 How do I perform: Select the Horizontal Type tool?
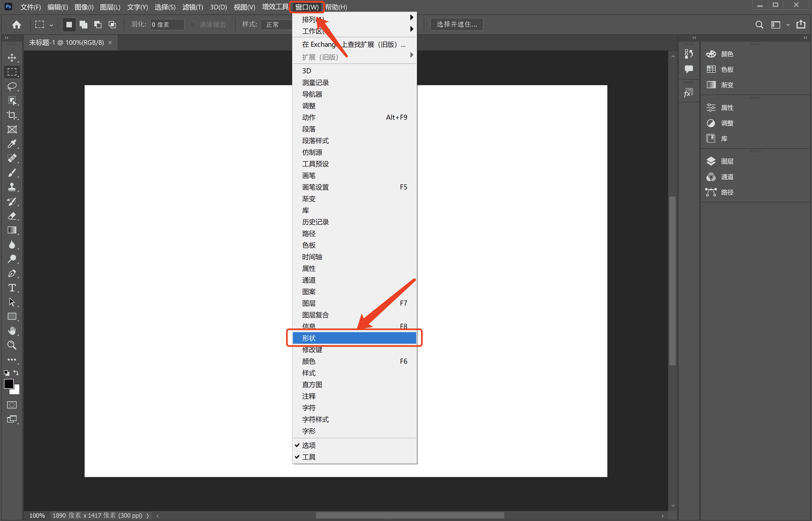click(12, 288)
